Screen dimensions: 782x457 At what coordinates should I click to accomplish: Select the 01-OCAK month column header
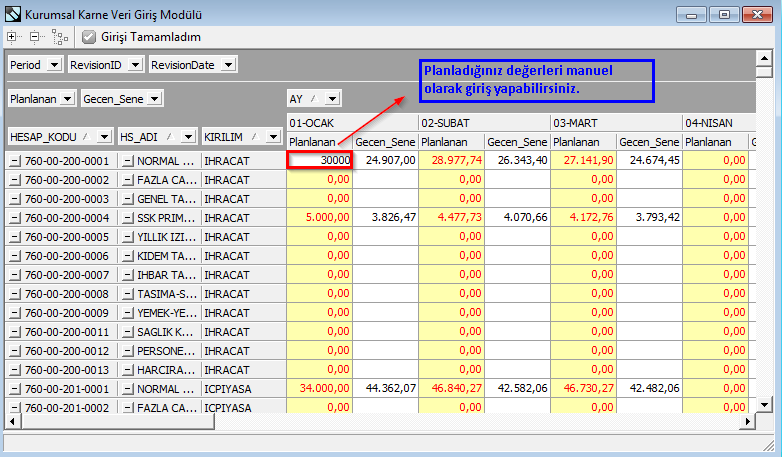(353, 123)
